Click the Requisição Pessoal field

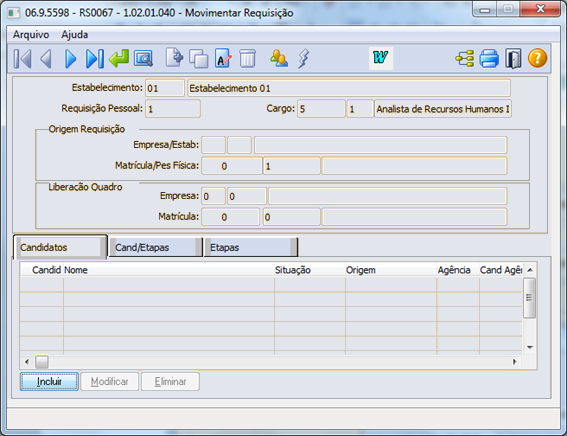(173, 109)
